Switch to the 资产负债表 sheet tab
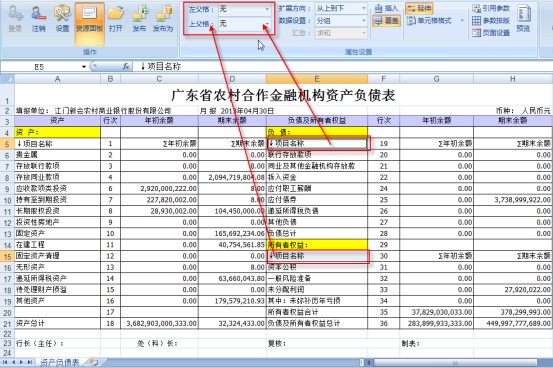 (x=60, y=362)
